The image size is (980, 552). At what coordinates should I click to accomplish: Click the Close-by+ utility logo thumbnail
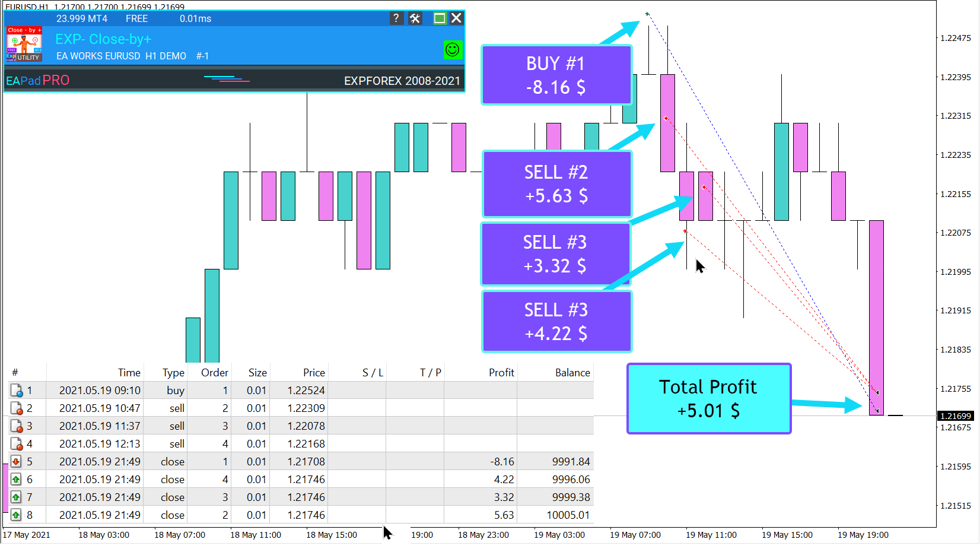[x=24, y=44]
